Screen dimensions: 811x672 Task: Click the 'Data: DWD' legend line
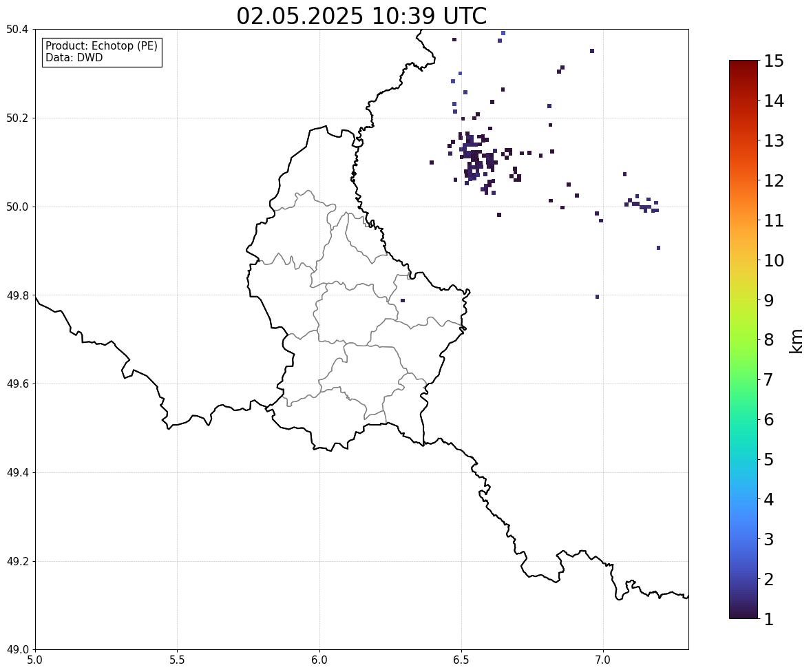[x=74, y=57]
